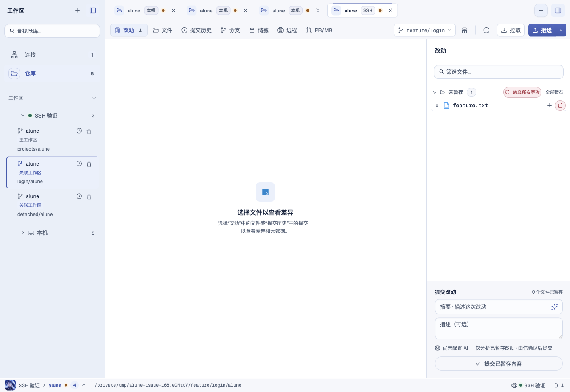570x392 pixels.
Task: Click the trash icon for login/alune worktree
Action: click(x=89, y=164)
